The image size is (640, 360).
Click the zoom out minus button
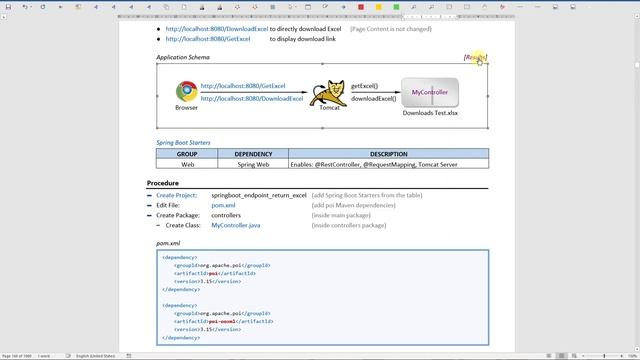[x=583, y=356]
